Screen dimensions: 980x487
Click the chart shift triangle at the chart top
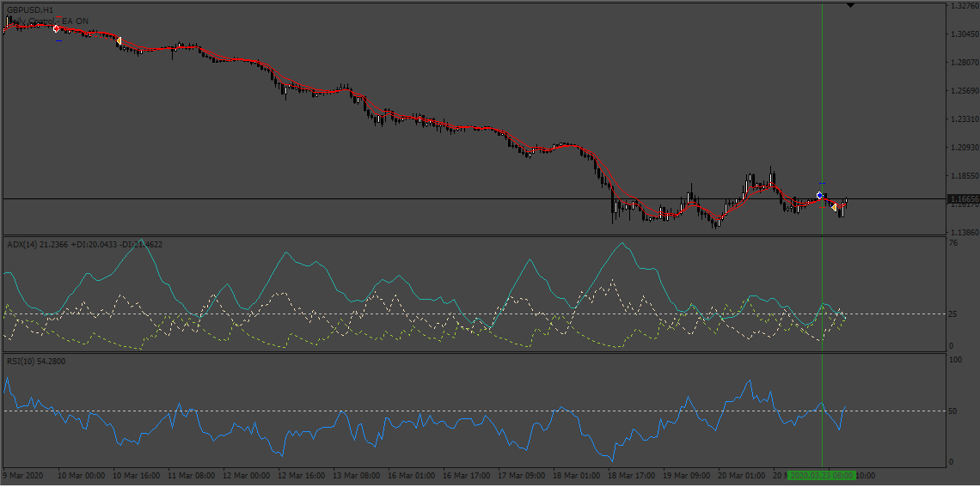pyautogui.click(x=851, y=6)
